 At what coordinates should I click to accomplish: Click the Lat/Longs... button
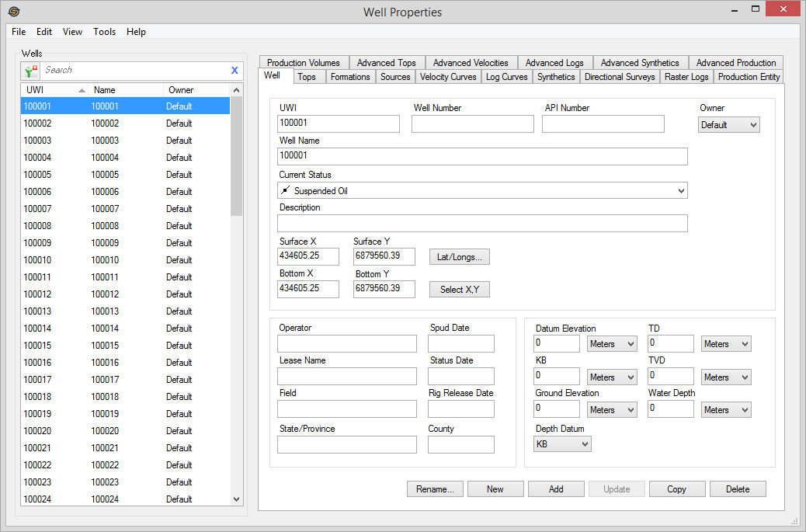[x=459, y=257]
